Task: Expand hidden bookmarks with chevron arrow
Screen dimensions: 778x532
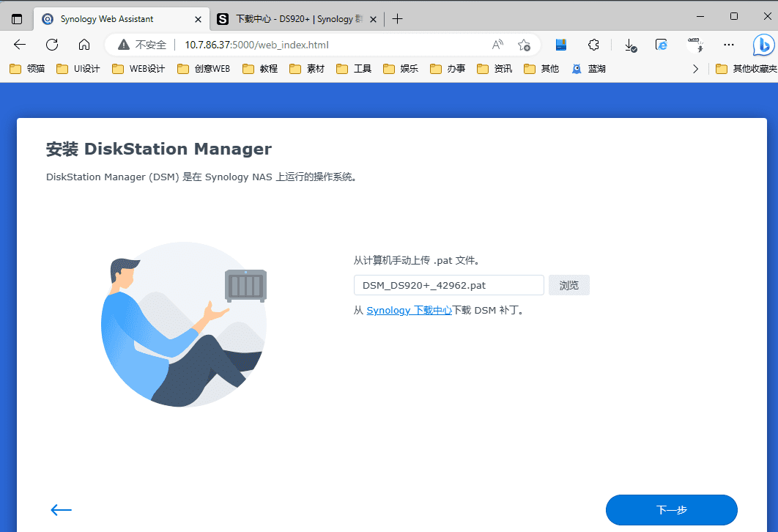Action: (695, 69)
